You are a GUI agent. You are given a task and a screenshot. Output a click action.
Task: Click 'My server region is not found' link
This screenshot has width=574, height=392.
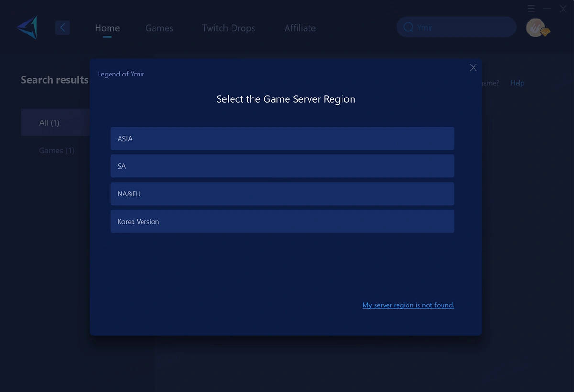[x=408, y=305]
